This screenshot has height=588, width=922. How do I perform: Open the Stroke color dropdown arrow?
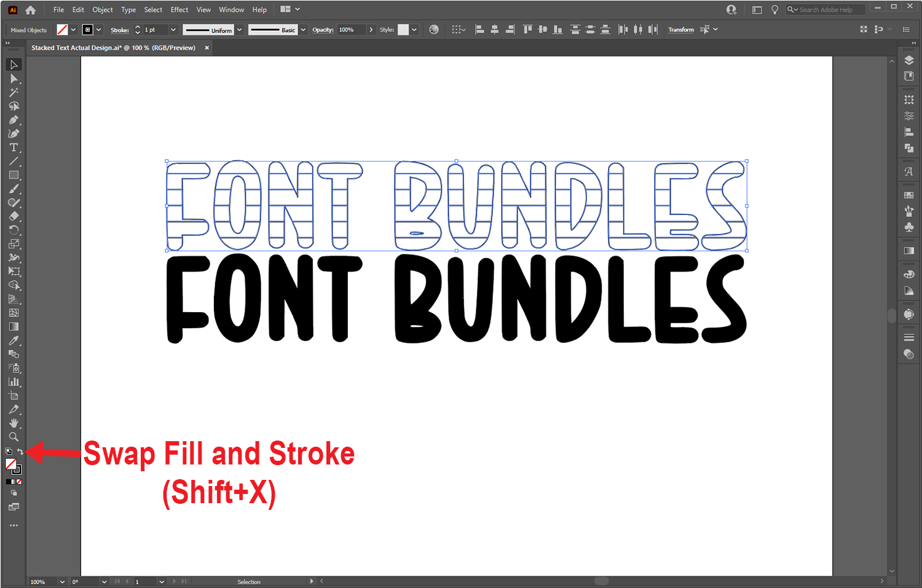pyautogui.click(x=98, y=29)
